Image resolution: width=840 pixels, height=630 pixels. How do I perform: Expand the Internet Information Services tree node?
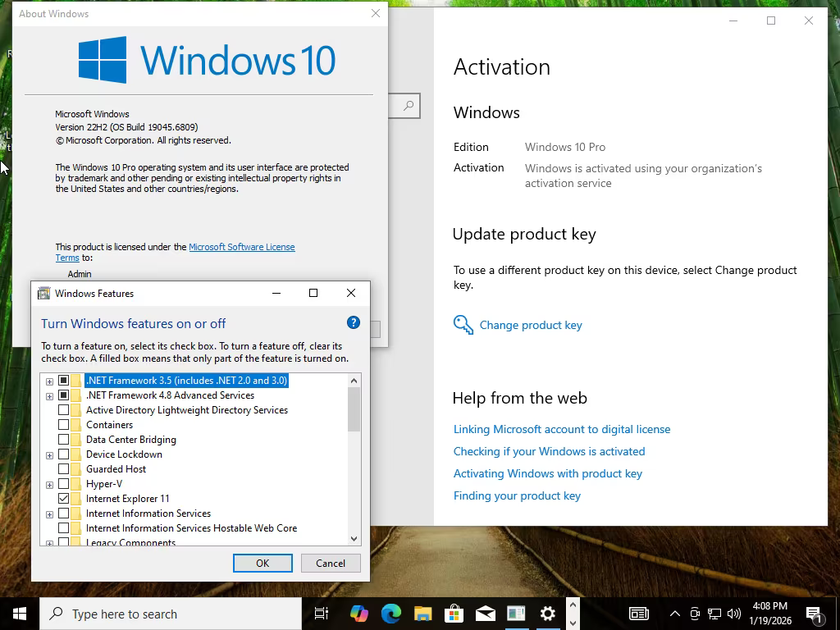click(49, 514)
